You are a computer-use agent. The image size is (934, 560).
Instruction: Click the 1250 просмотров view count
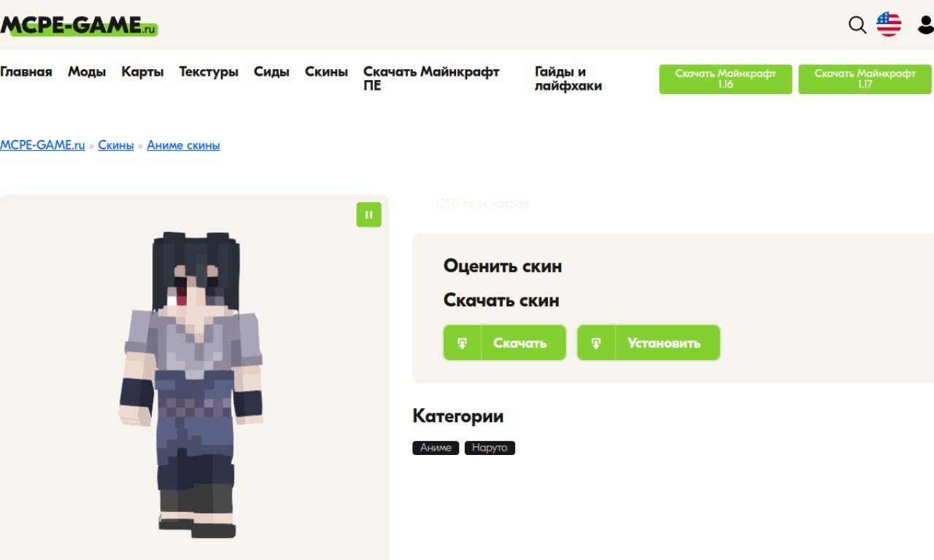[482, 203]
